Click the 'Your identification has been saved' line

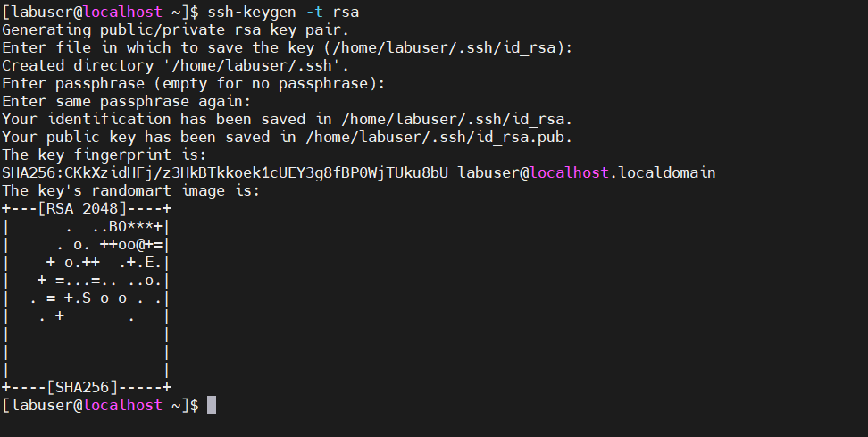pyautogui.click(x=287, y=119)
